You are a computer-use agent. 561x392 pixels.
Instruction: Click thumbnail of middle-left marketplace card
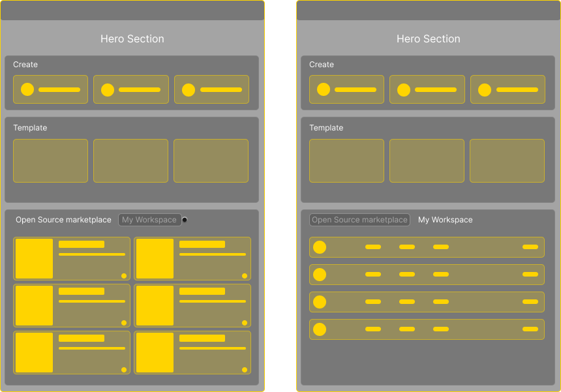[x=34, y=306]
